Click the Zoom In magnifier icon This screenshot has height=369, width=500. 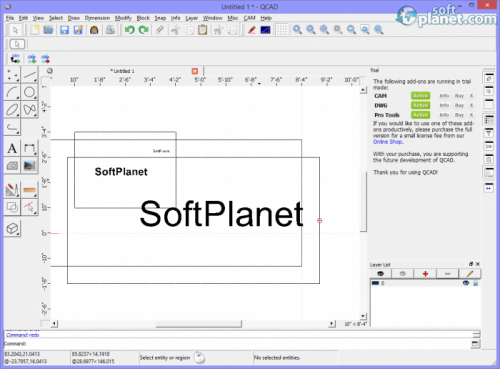[x=297, y=30]
